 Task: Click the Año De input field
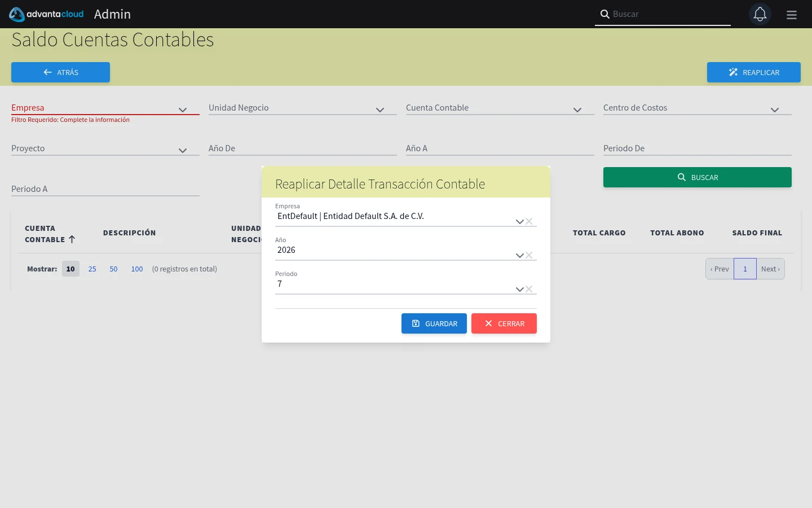[x=303, y=148]
